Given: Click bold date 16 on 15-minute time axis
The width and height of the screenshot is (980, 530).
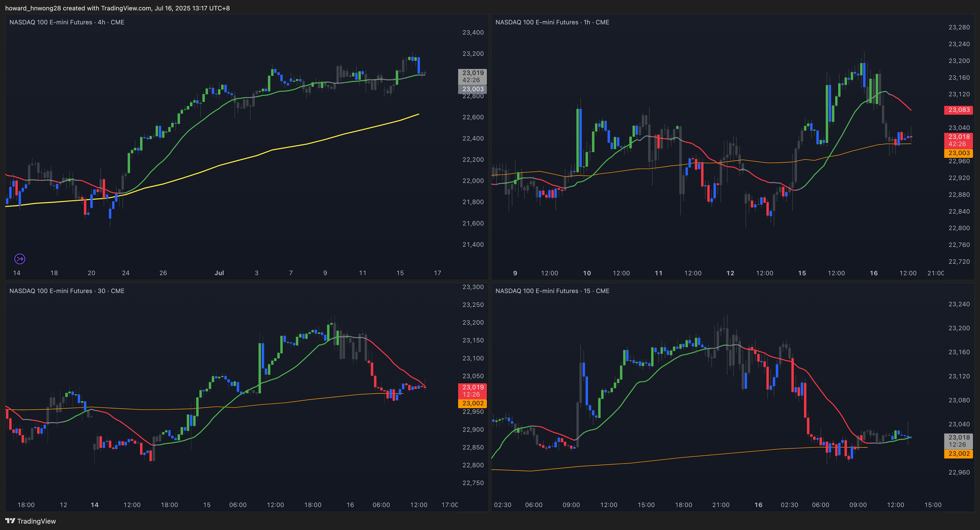Looking at the screenshot, I should (x=758, y=505).
